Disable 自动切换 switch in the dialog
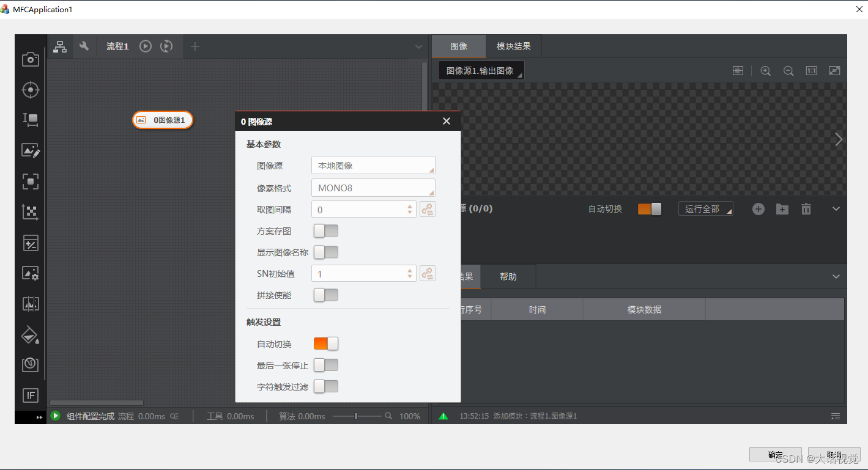Viewport: 868px width, 470px height. [326, 343]
